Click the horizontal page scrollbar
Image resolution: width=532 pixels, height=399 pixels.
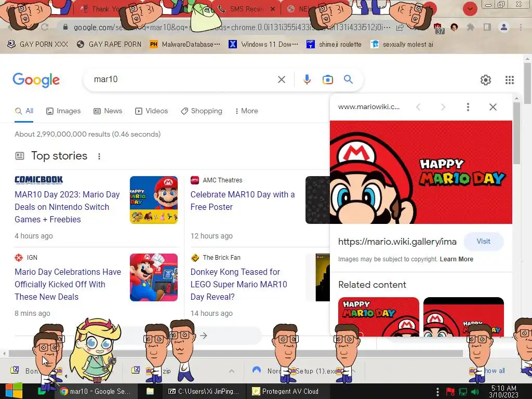click(x=236, y=353)
